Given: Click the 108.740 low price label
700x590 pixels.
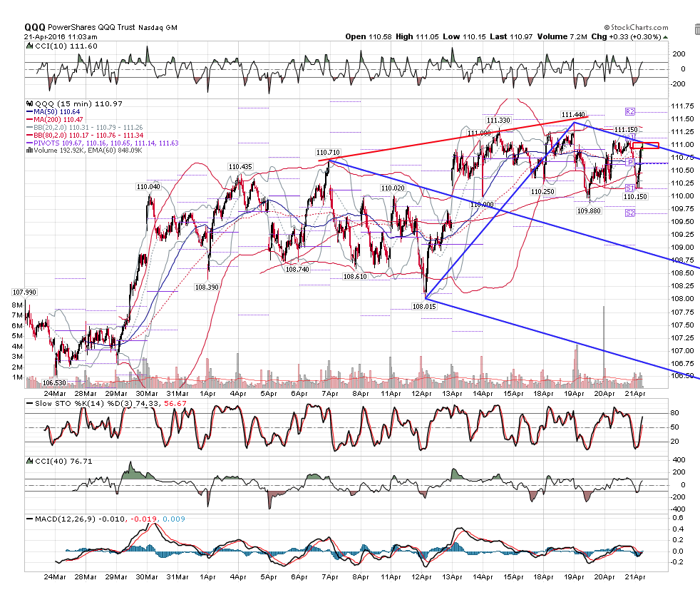Looking at the screenshot, I should pos(297,270).
